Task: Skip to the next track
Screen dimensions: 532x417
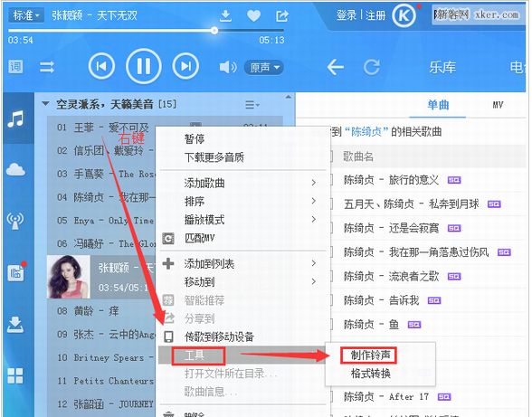Action: coord(185,66)
